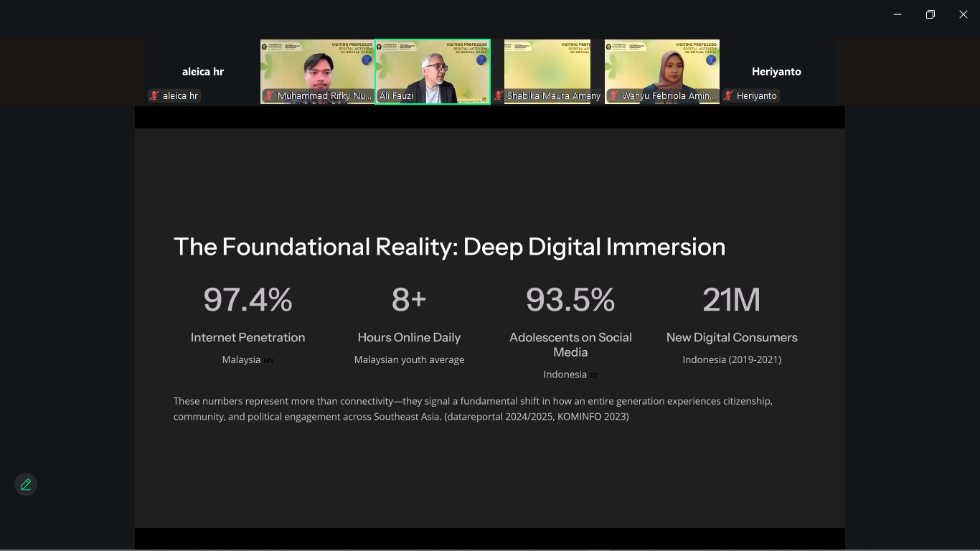Open the Heriyanto participant tile

point(776,72)
